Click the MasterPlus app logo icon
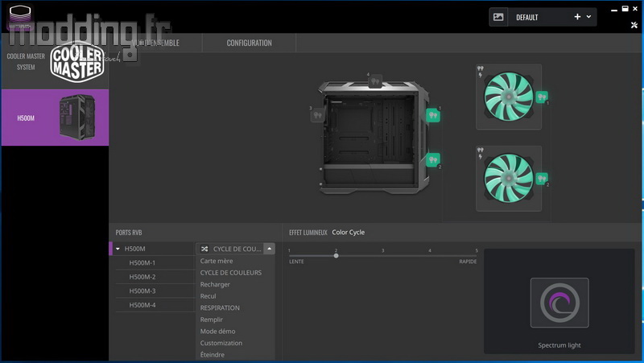 (19, 17)
